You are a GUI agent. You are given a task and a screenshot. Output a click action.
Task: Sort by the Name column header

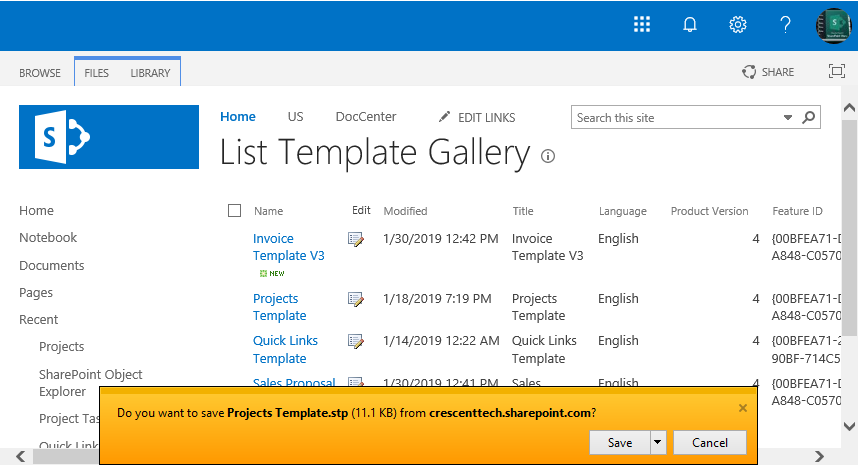click(268, 211)
